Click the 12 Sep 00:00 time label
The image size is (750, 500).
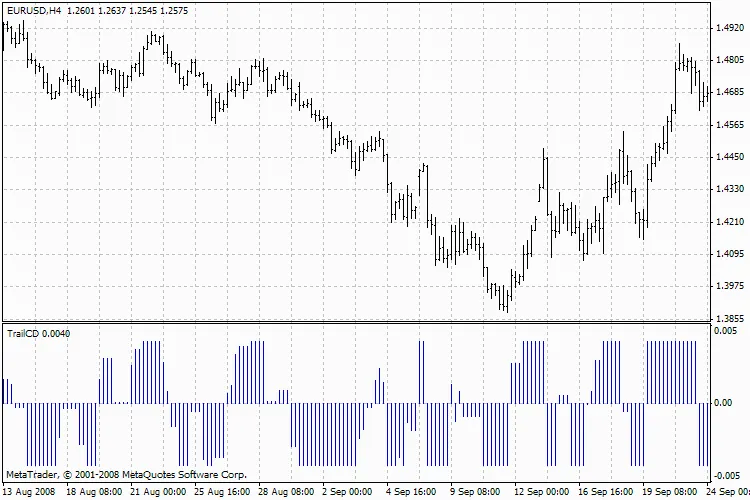[541, 492]
